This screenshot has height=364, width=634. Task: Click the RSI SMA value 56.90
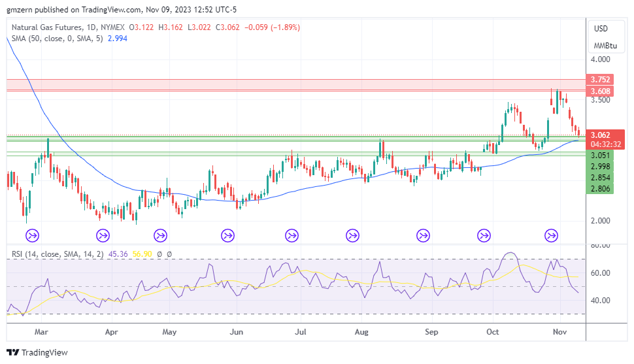pyautogui.click(x=142, y=254)
